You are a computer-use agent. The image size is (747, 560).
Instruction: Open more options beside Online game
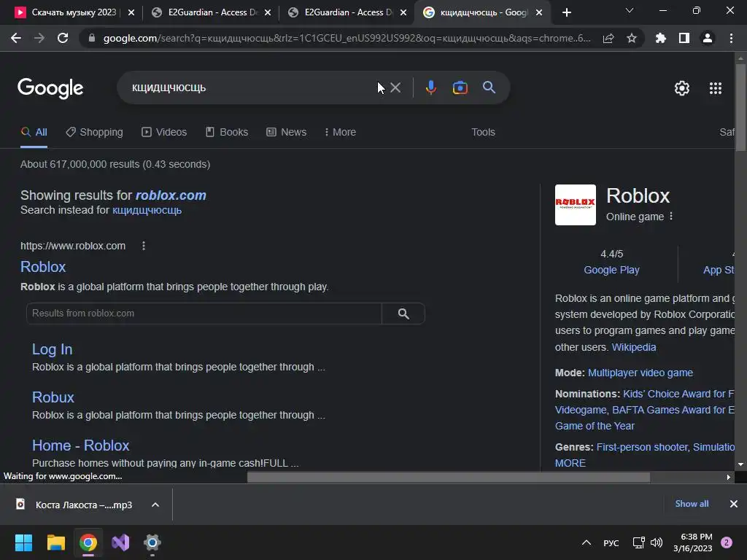coord(671,216)
